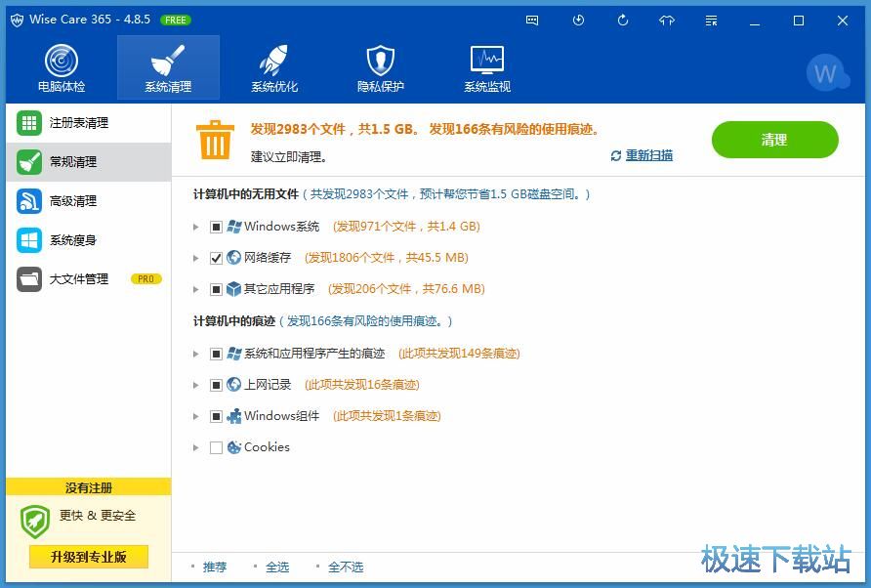Click the globe icon beside 网络缓存
The width and height of the screenshot is (871, 588).
233,257
